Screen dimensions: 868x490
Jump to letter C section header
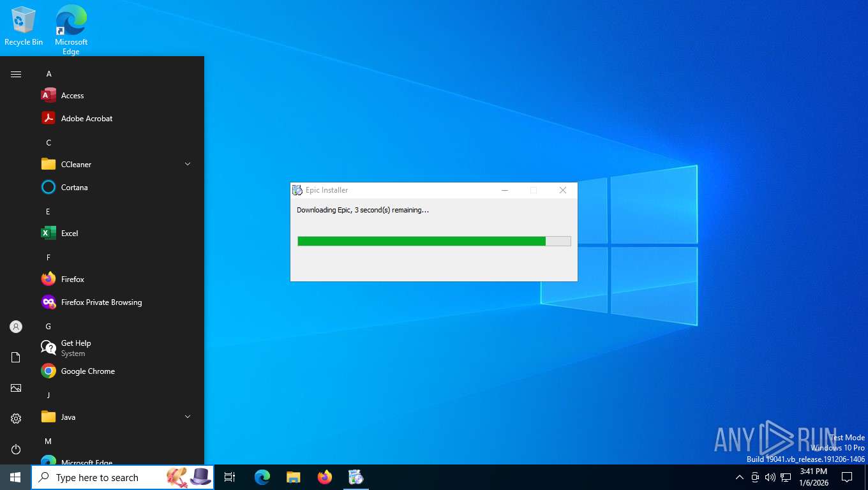pyautogui.click(x=49, y=143)
